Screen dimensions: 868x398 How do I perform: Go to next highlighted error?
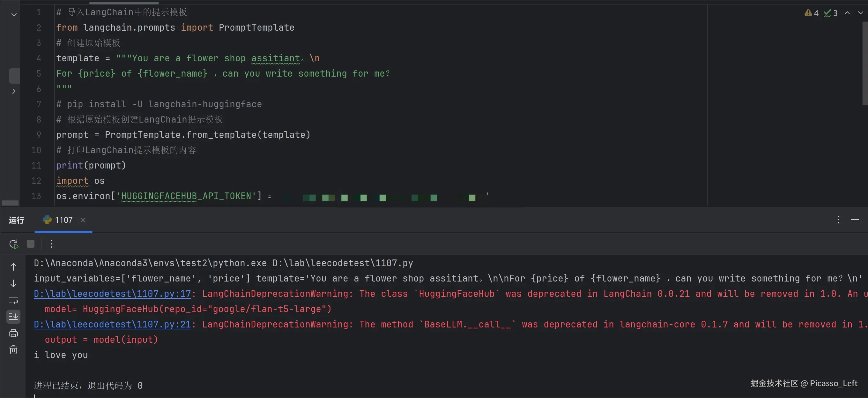860,13
